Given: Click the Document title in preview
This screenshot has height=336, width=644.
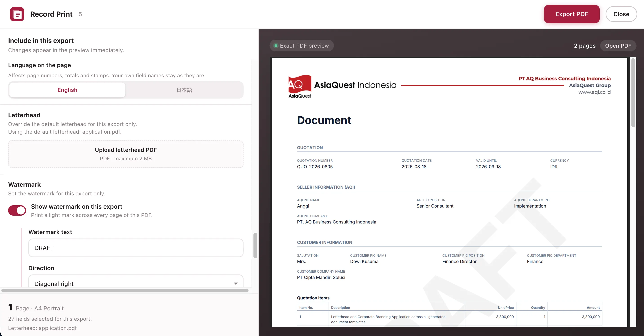Looking at the screenshot, I should 324,120.
